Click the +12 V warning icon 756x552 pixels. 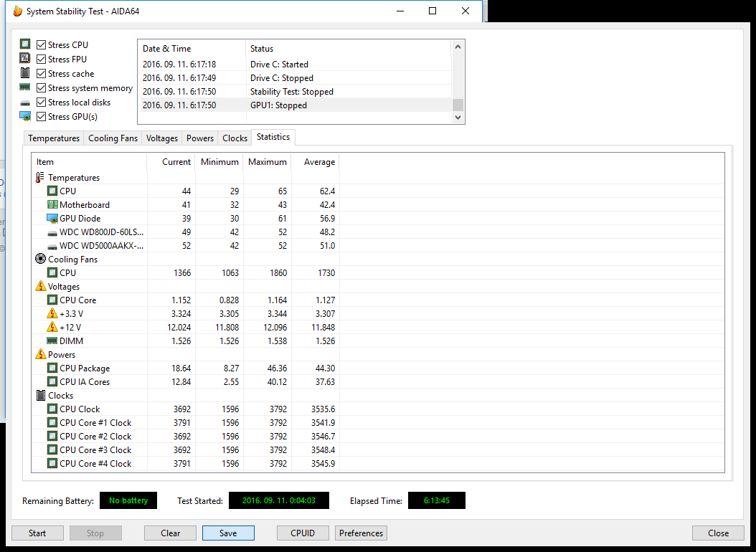tap(52, 327)
